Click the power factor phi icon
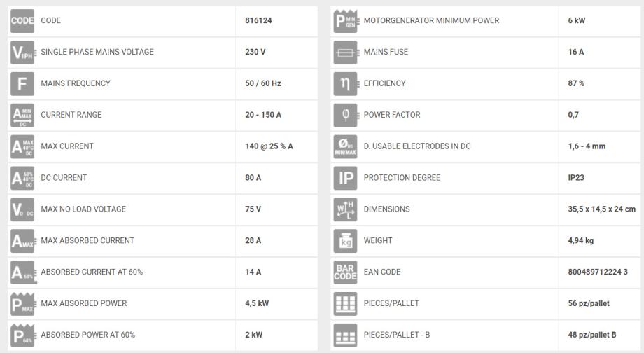 [x=346, y=115]
